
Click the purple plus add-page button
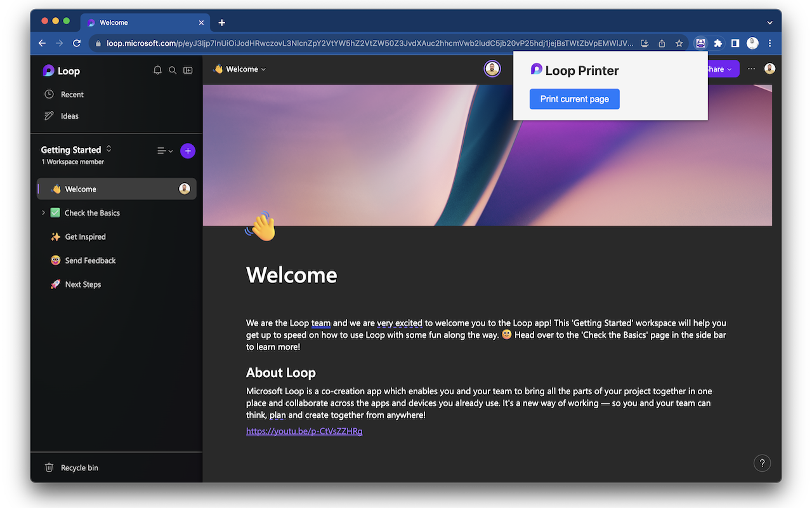pos(188,150)
